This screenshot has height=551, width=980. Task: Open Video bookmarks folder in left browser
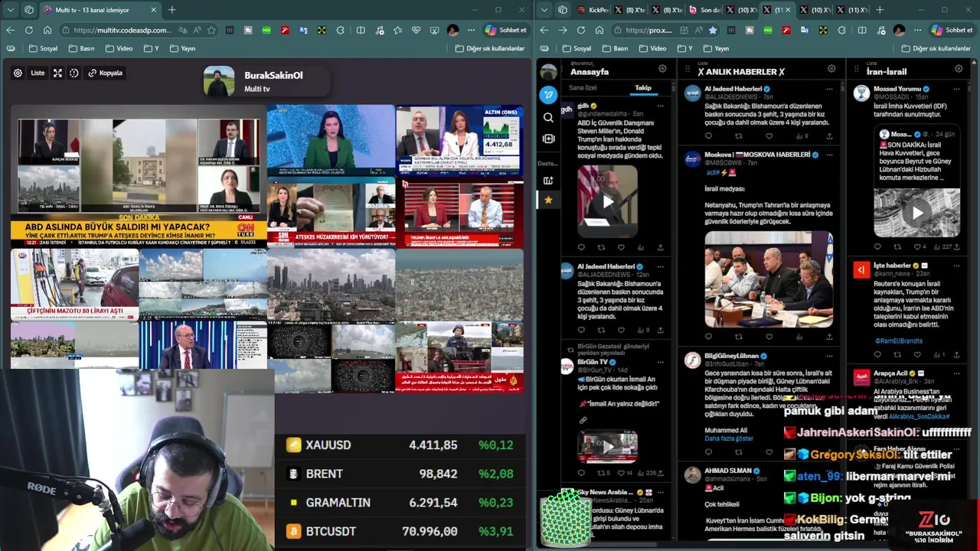click(119, 48)
